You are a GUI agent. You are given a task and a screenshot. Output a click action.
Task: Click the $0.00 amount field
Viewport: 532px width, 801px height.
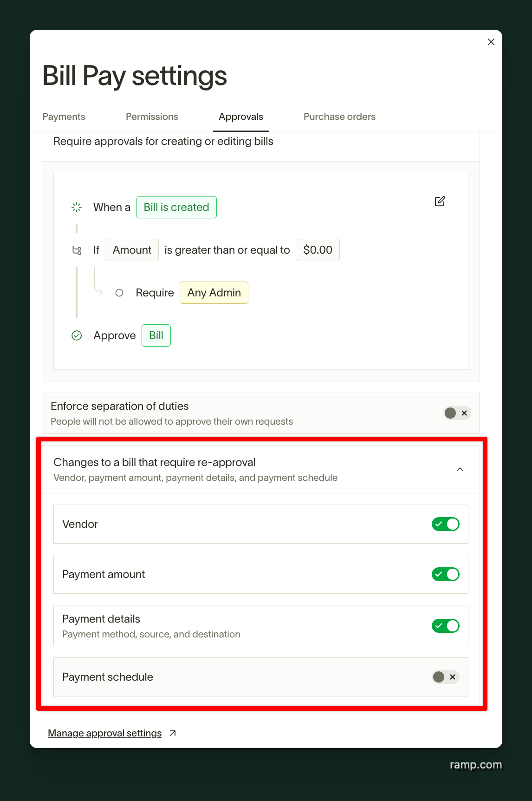[318, 250]
